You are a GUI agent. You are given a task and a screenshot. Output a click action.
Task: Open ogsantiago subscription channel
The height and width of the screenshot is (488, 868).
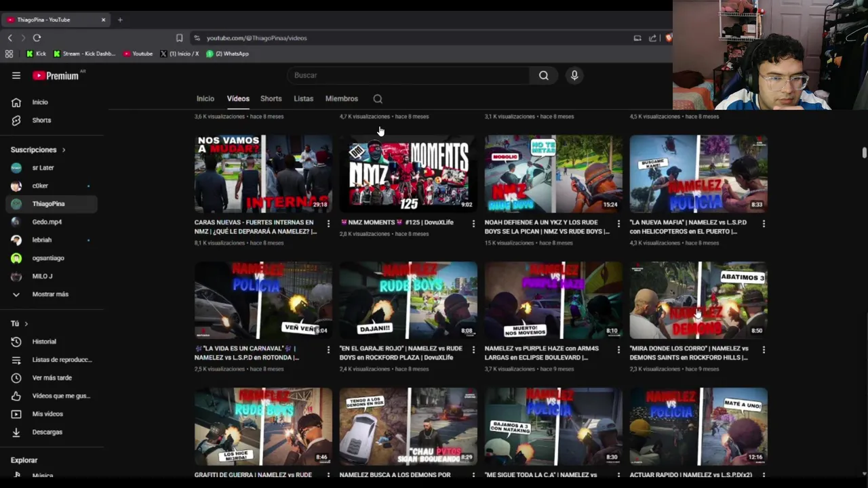coord(52,258)
